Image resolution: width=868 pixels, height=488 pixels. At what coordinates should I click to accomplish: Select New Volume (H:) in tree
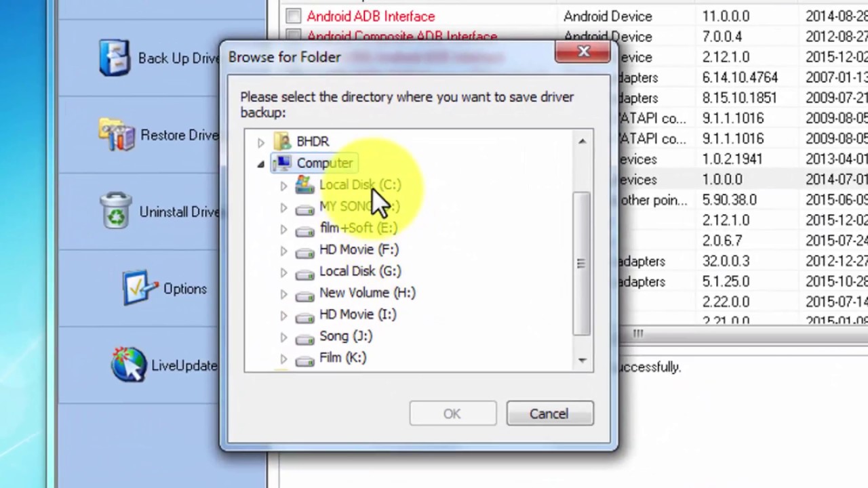(x=368, y=293)
